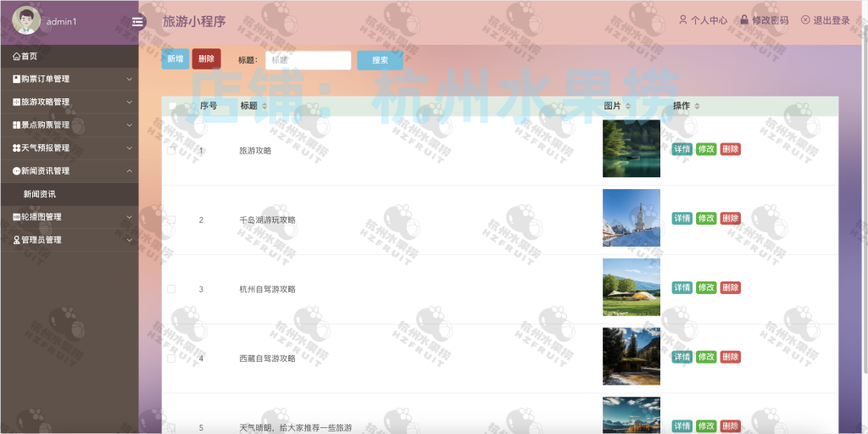Click 删除 for 杭州自驾游攻略 row

[x=730, y=287]
